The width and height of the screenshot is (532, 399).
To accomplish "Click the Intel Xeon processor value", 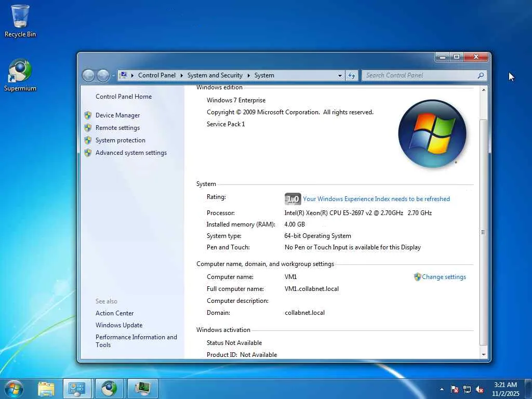I will click(358, 212).
